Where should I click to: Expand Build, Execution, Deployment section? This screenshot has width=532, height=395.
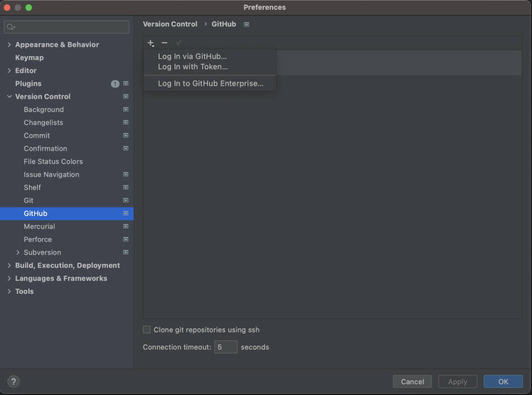pos(9,265)
